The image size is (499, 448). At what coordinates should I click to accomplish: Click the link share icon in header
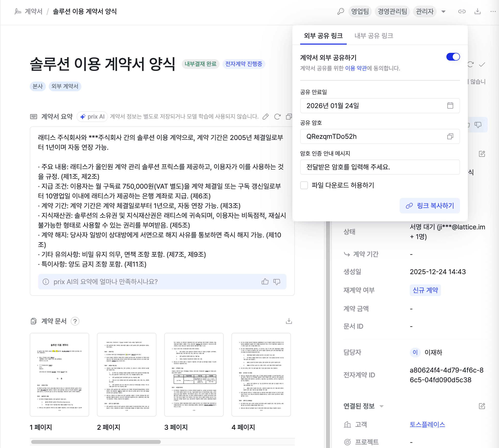(x=461, y=11)
